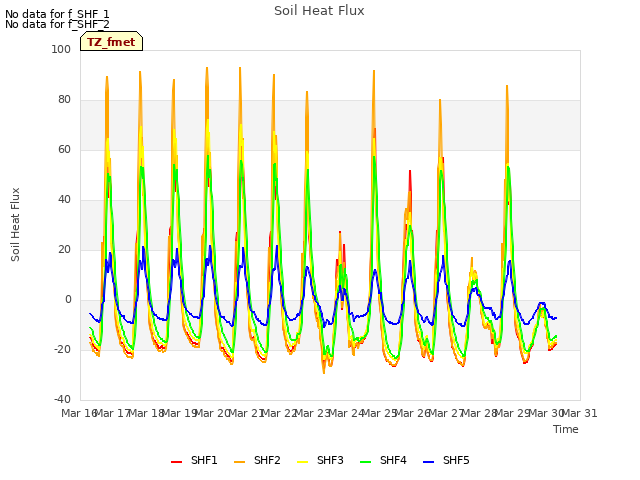This screenshot has height=480, width=640.
Task: Click the Mar 24 x-axis tick label
Action: pyautogui.click(x=346, y=413)
